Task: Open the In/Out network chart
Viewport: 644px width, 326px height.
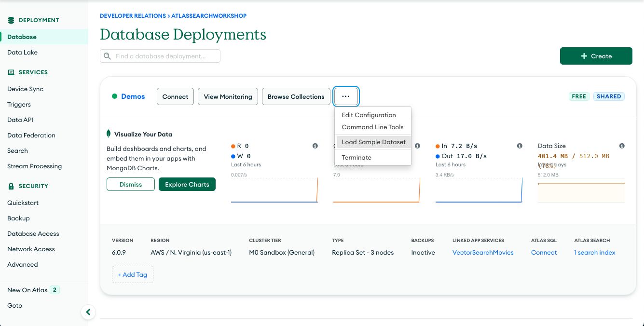Action: click(x=479, y=190)
